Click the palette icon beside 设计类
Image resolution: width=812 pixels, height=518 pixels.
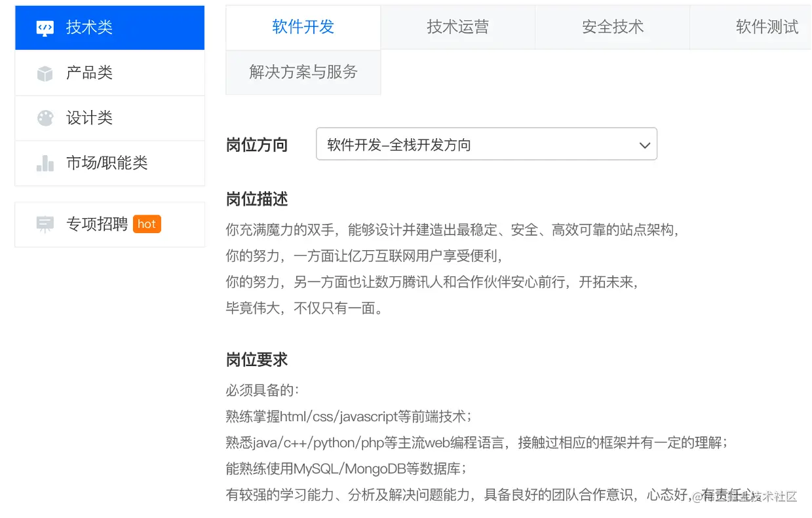44,118
